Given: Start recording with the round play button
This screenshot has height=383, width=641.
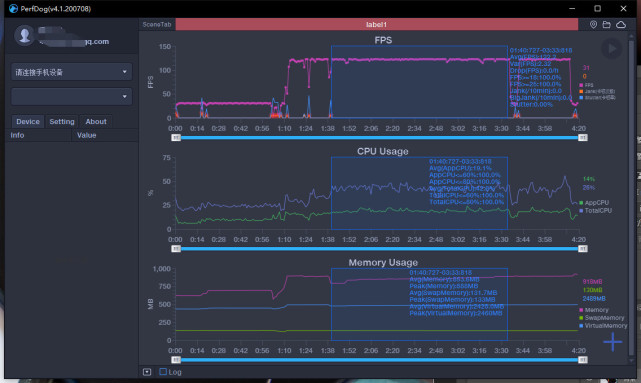Looking at the screenshot, I should [612, 49].
